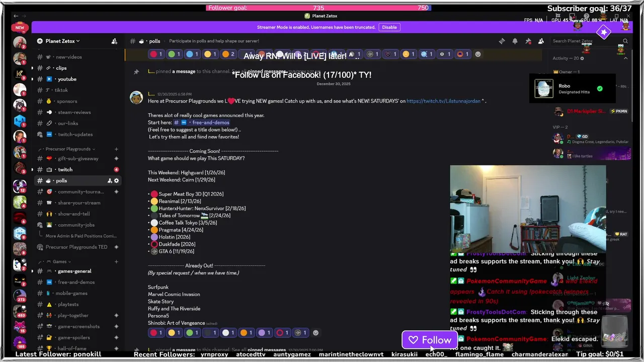The width and height of the screenshot is (644, 362).
Task: Open Activity settings gear in member list
Action: pyautogui.click(x=582, y=58)
